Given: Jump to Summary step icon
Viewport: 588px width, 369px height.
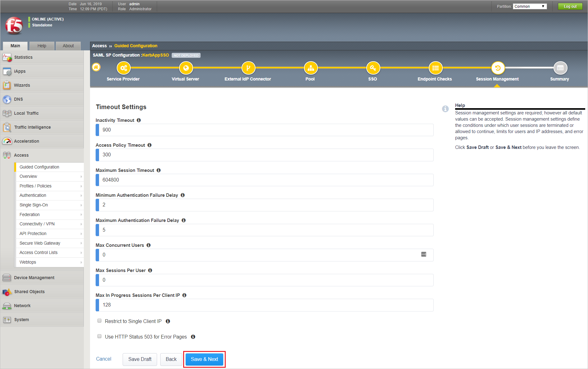Looking at the screenshot, I should click(x=560, y=68).
